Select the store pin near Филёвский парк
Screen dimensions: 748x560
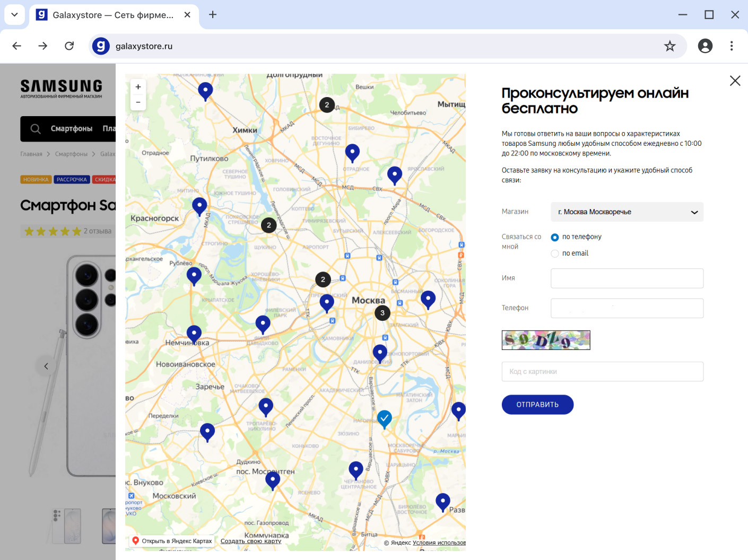point(263,325)
